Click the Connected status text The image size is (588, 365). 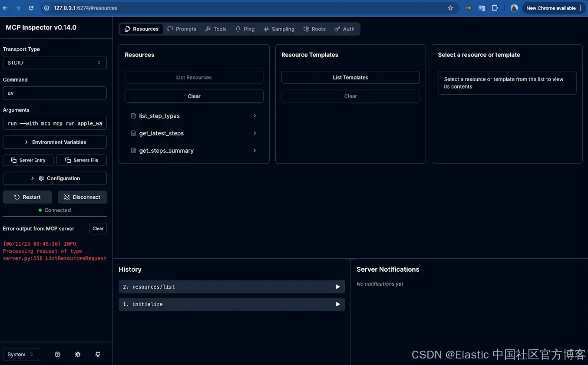[x=57, y=210]
